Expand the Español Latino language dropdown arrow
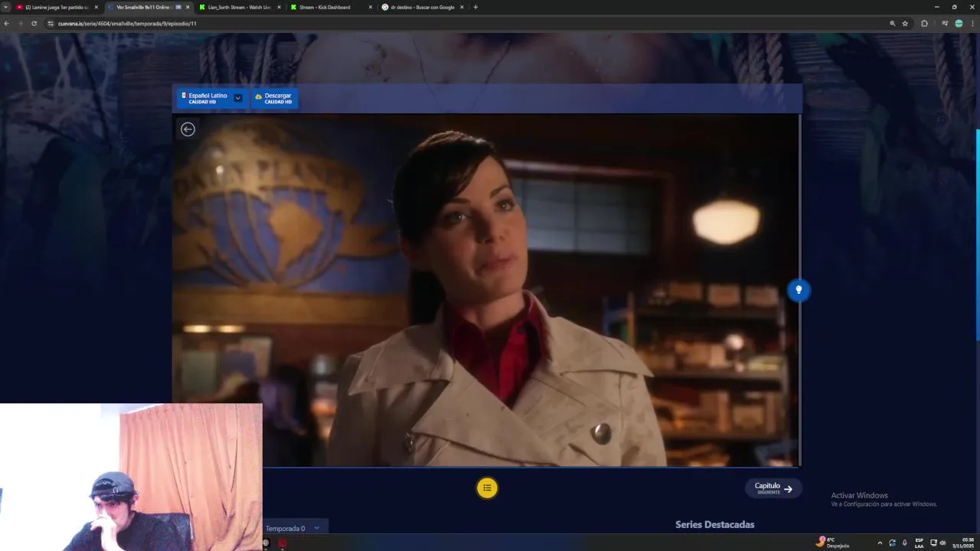The width and height of the screenshot is (980, 551). click(238, 98)
